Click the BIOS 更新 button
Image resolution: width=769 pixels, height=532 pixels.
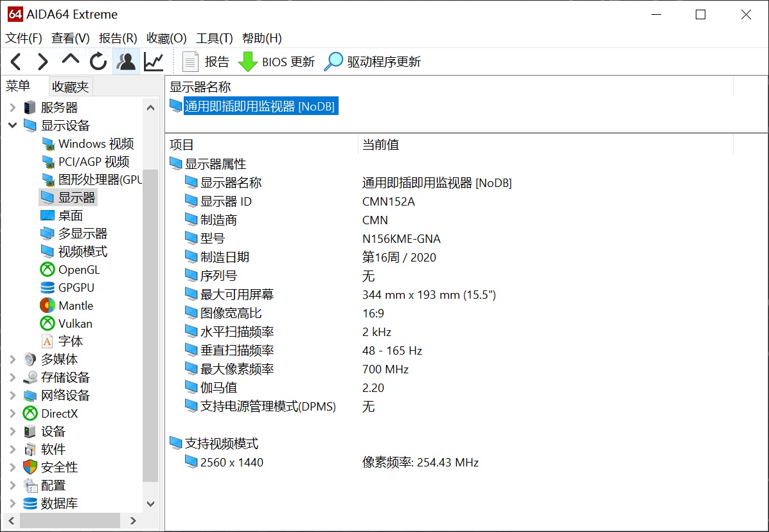(276, 62)
